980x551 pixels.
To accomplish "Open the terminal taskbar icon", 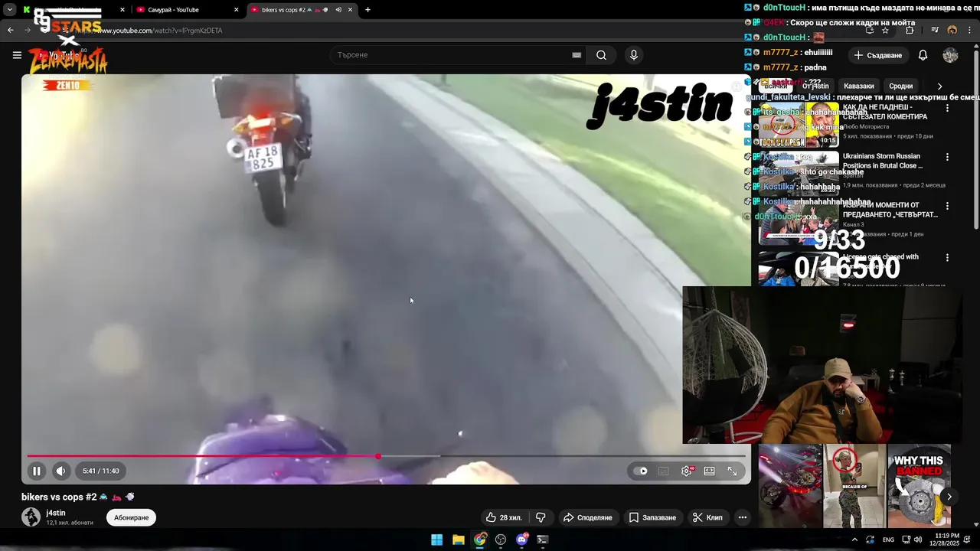I will tap(543, 540).
